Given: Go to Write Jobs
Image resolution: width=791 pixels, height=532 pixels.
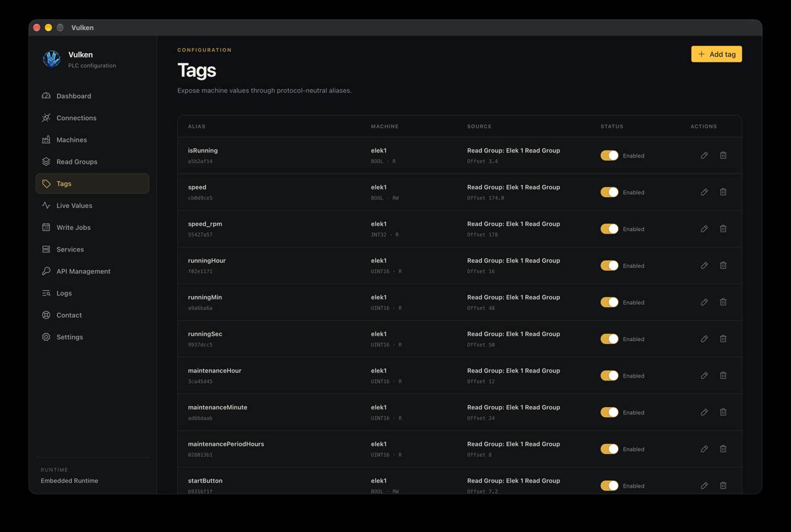Looking at the screenshot, I should [92, 227].
